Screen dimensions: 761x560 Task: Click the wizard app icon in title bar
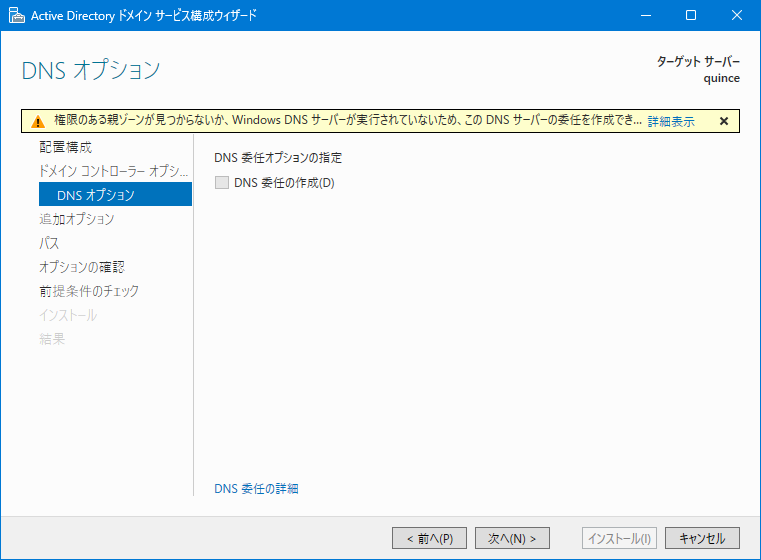pos(17,16)
